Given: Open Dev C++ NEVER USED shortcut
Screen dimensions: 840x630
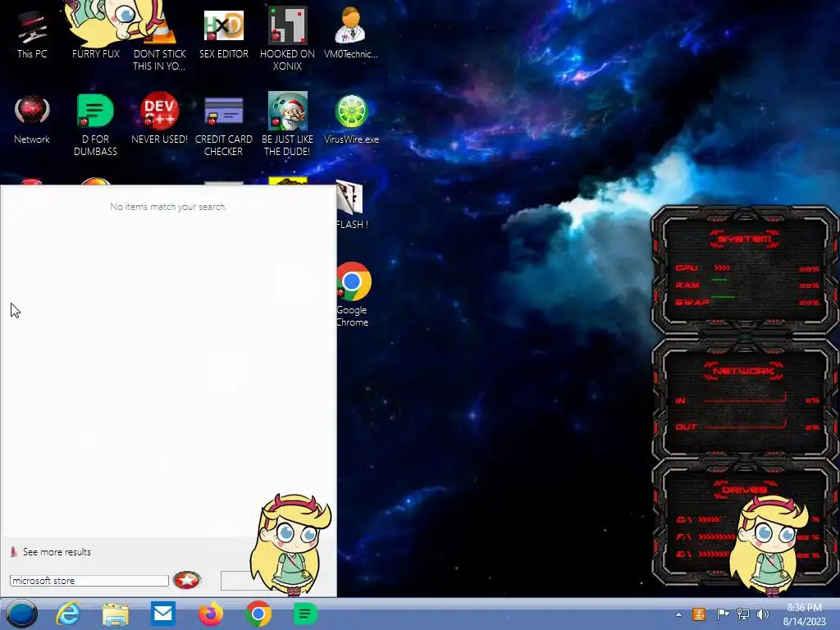Looking at the screenshot, I should point(159,120).
